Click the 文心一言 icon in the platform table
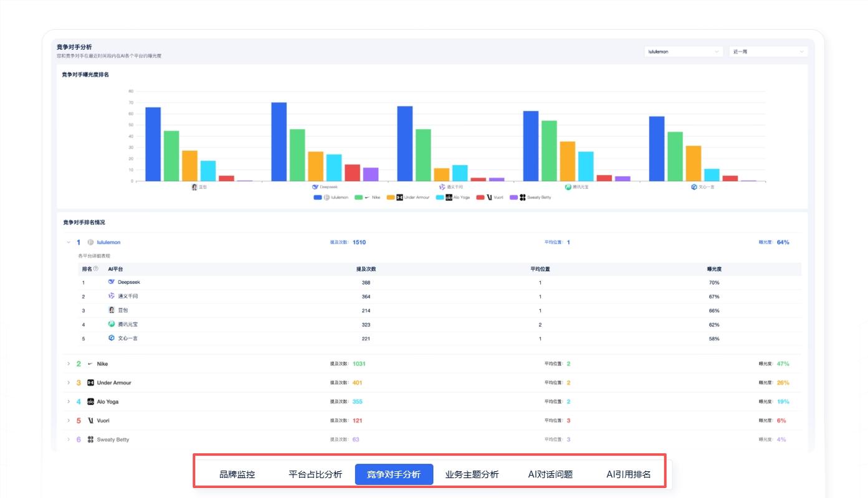Image resolution: width=868 pixels, height=498 pixels. (x=112, y=338)
